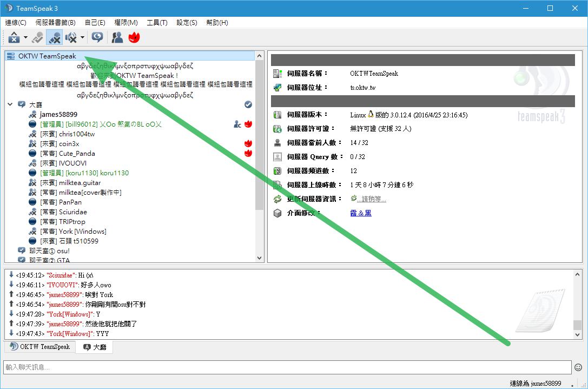Open the 設定(S) menu
Screen dimensions: 588x389
[187, 23]
